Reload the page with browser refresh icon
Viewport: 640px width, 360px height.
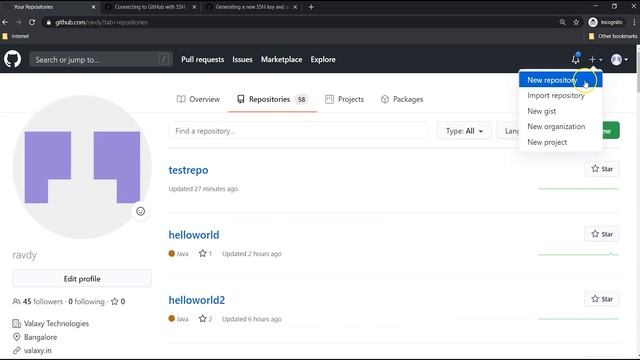point(32,22)
